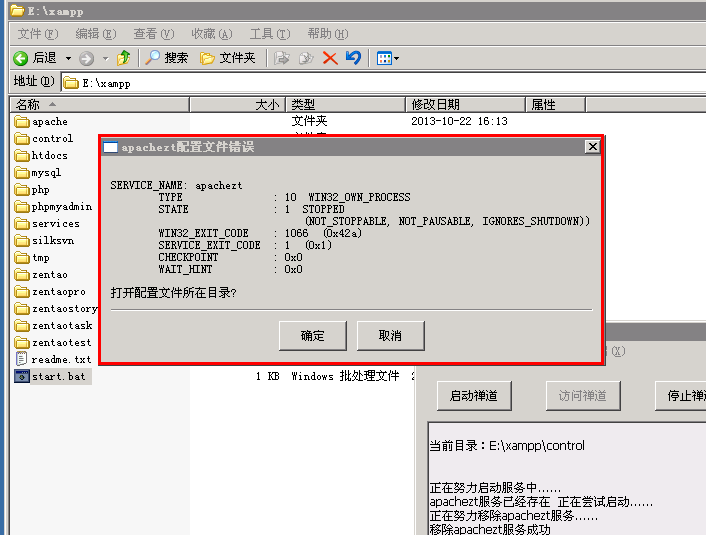Click the red X delete icon
The image size is (706, 535).
(x=330, y=58)
